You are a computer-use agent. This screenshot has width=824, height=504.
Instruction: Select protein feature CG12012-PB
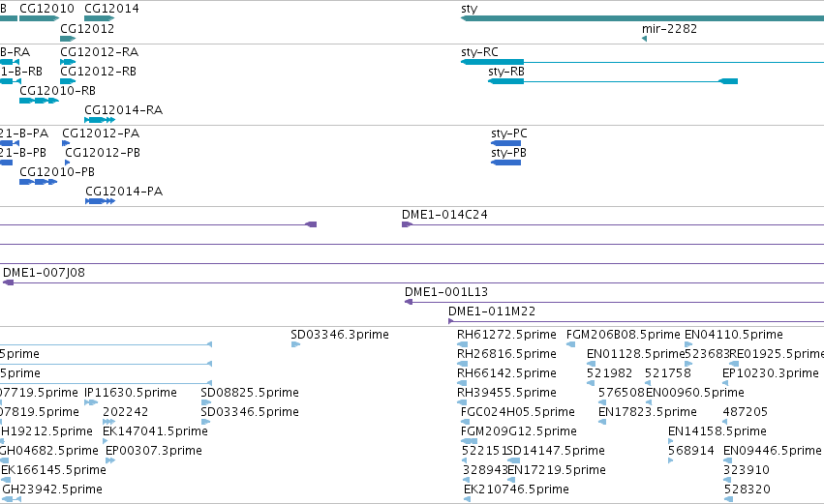[67, 163]
